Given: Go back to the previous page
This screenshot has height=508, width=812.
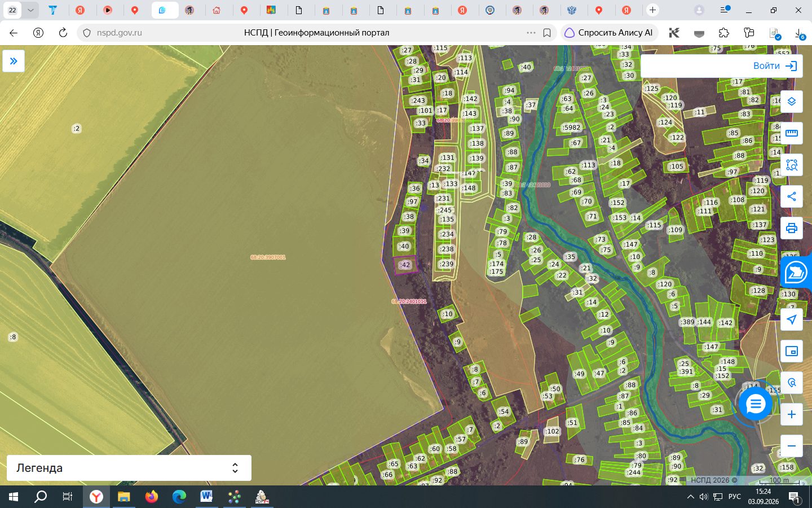Looking at the screenshot, I should coord(14,33).
